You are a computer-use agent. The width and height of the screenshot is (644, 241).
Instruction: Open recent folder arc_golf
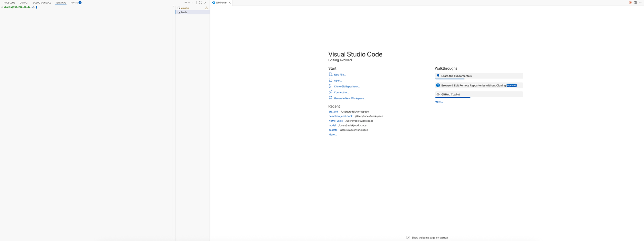(x=333, y=112)
